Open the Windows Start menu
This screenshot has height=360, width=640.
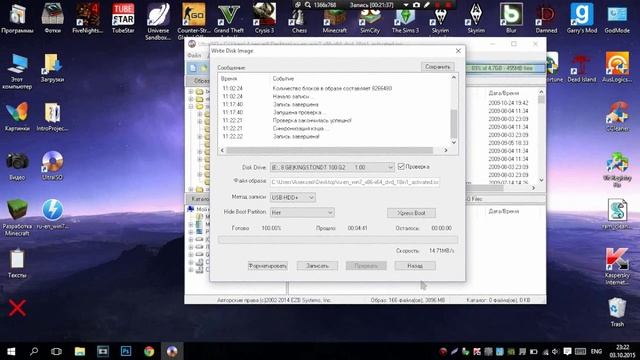click(x=11, y=351)
